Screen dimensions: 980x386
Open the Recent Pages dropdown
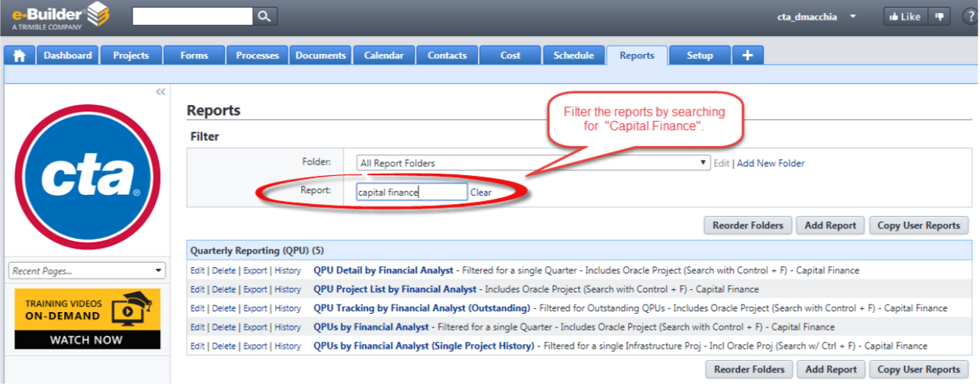coord(87,270)
